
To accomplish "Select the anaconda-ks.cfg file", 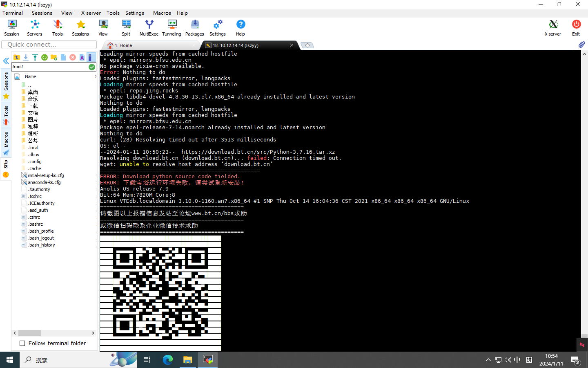I will click(x=44, y=182).
